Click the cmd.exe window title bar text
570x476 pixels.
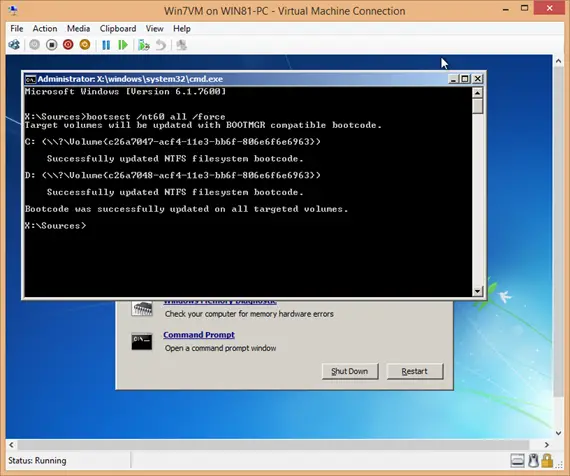[130, 79]
